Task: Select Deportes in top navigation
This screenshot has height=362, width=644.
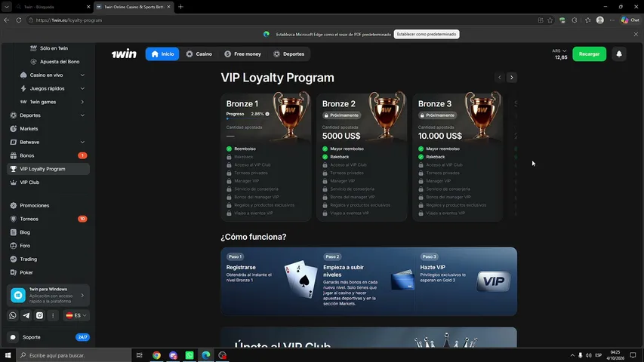Action: [x=289, y=54]
